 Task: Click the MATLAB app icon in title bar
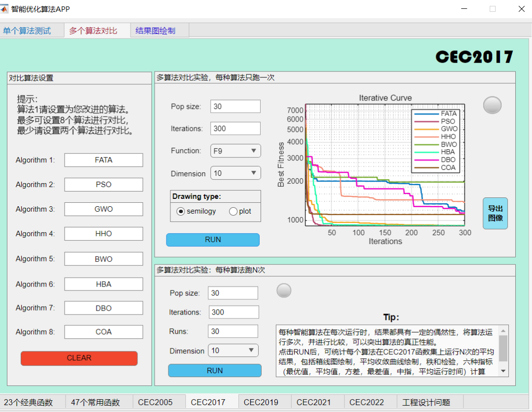[x=5, y=8]
